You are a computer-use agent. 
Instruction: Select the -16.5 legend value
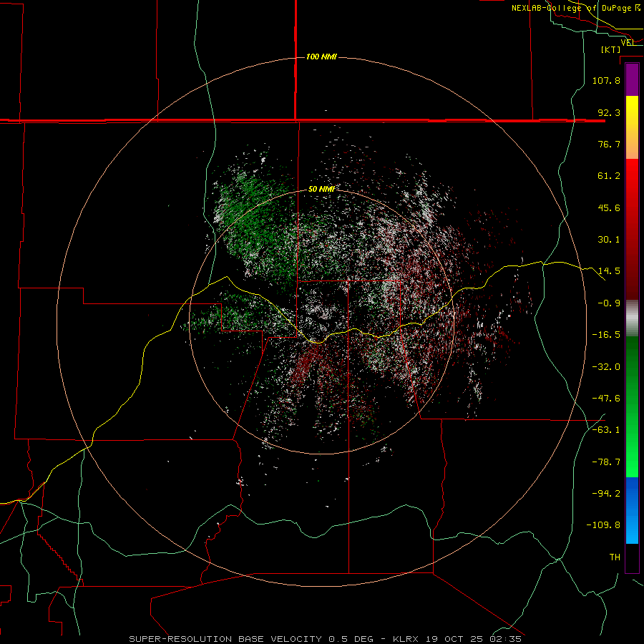tap(606, 335)
